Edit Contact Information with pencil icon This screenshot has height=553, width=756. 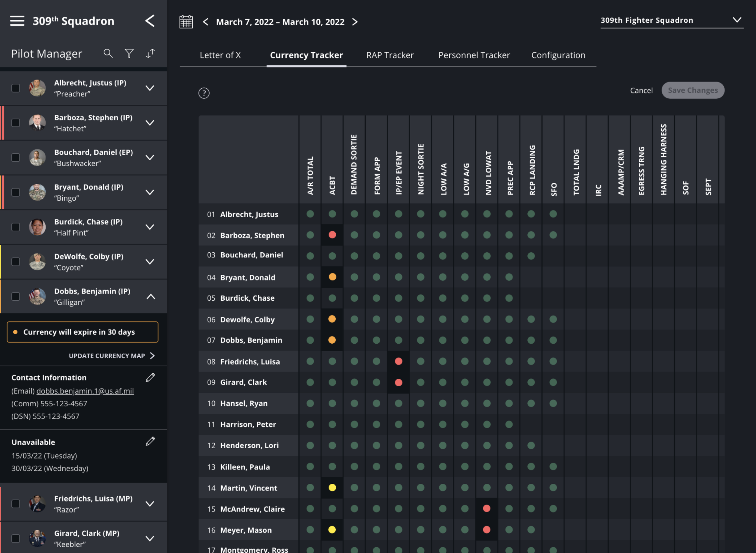(x=150, y=378)
